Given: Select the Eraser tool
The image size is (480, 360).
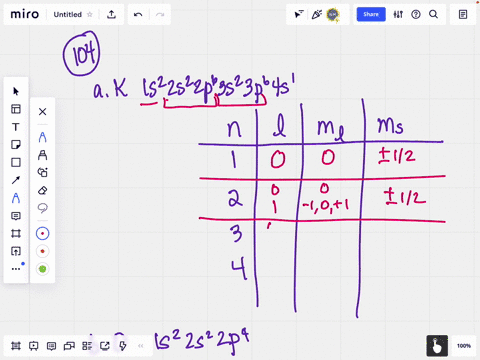Looking at the screenshot, I should (x=42, y=190).
